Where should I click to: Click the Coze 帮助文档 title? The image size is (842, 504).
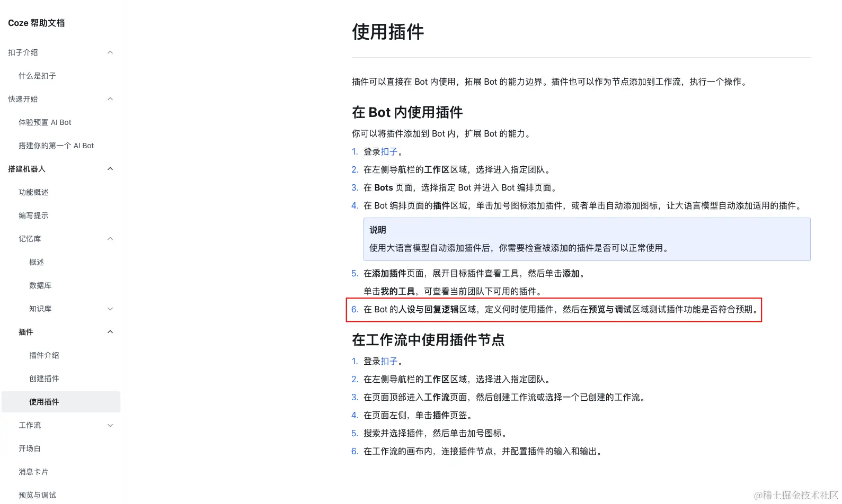coord(37,23)
